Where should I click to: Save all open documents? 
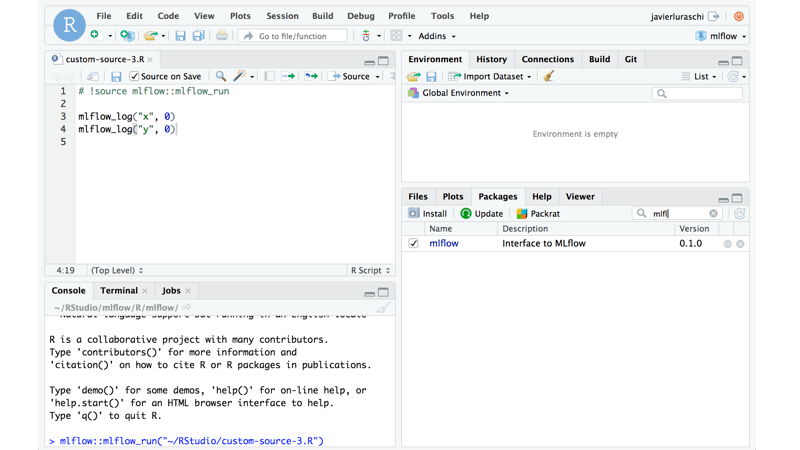199,36
